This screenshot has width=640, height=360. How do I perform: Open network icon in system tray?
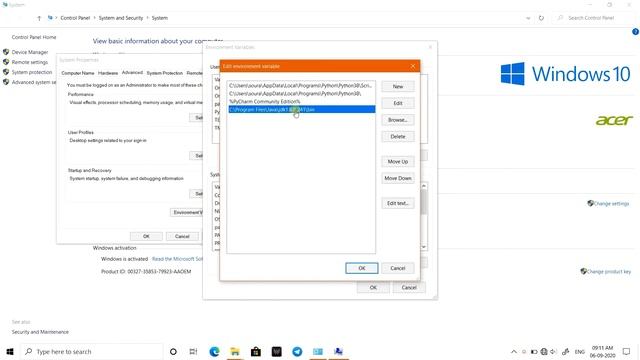(x=544, y=351)
